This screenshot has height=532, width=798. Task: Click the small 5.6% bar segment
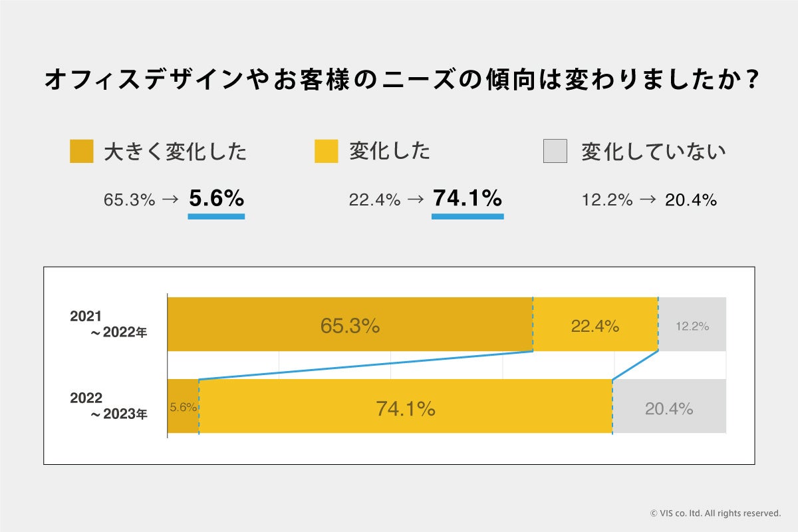[x=182, y=406]
